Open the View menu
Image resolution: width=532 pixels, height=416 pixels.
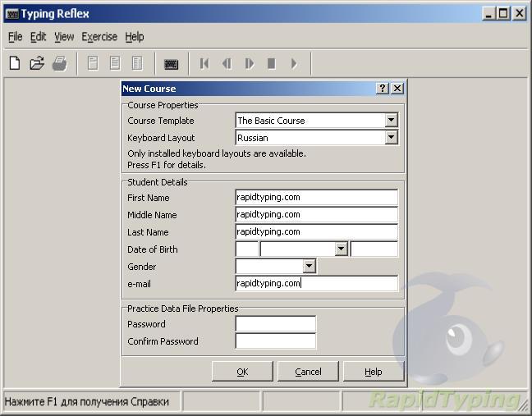point(64,37)
